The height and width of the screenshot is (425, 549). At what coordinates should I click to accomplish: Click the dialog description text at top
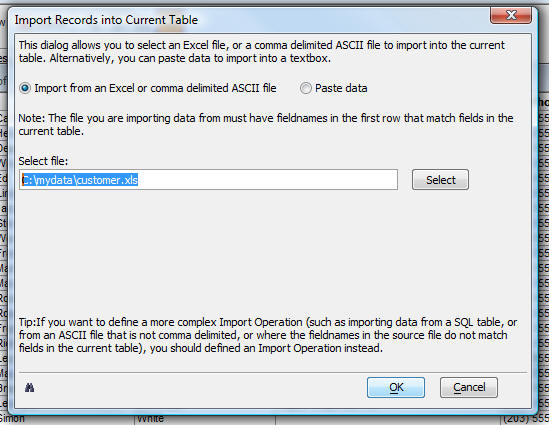coord(262,51)
